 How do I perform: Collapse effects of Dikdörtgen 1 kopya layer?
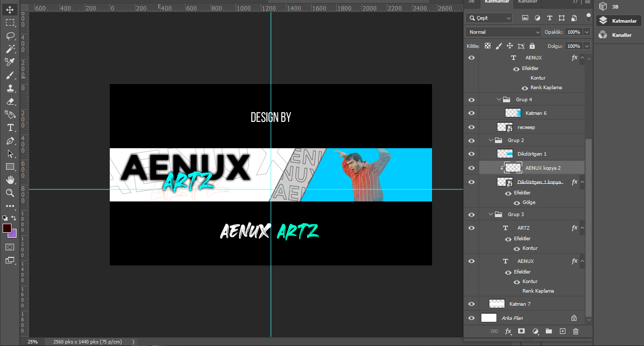pos(582,182)
